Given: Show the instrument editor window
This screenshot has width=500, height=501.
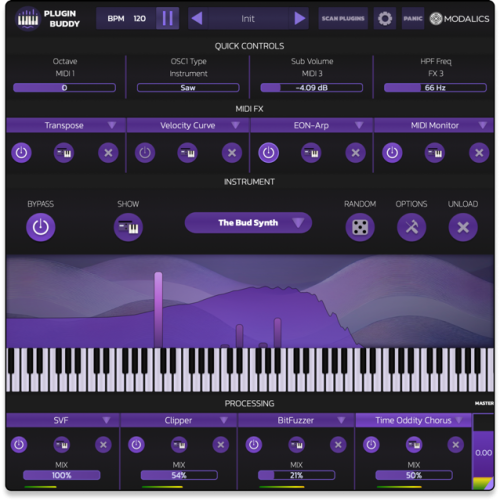Looking at the screenshot, I should click(x=128, y=227).
